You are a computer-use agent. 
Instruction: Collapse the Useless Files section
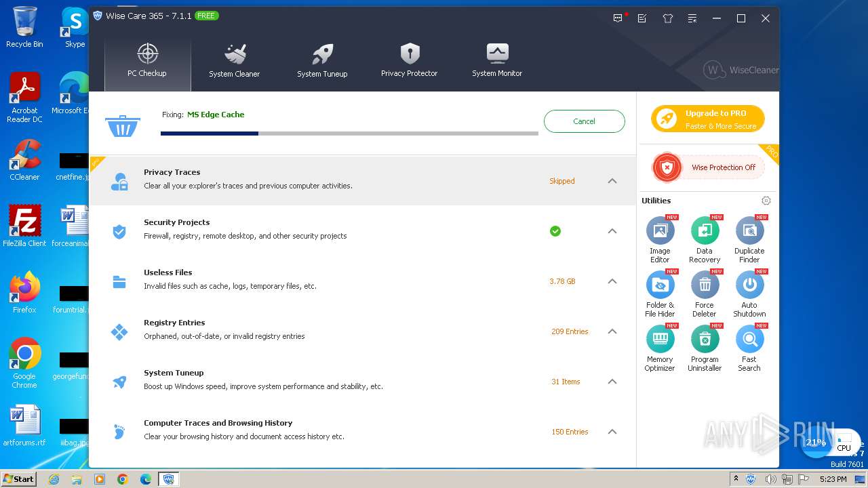(x=612, y=281)
